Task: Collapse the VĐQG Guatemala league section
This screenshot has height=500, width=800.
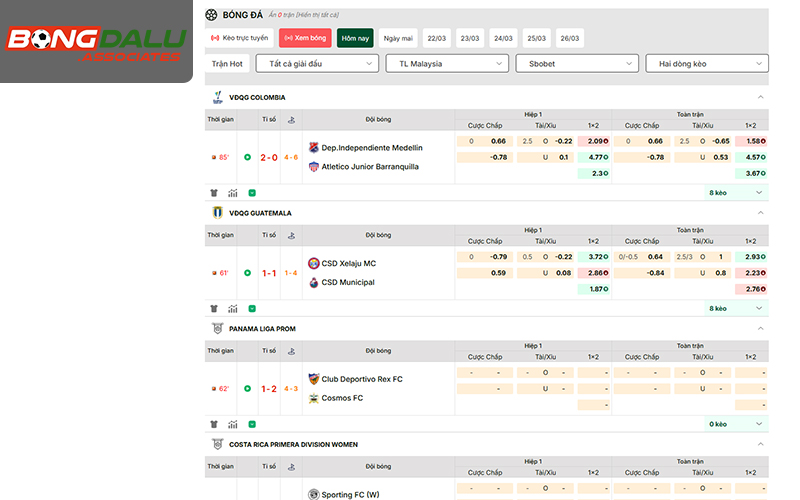Action: point(760,213)
